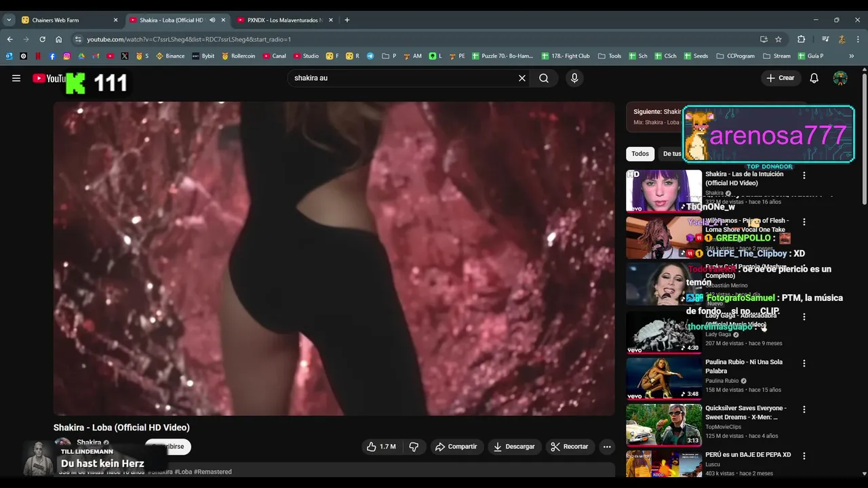The height and width of the screenshot is (488, 868).
Task: Go back in browser history
Action: [10, 39]
